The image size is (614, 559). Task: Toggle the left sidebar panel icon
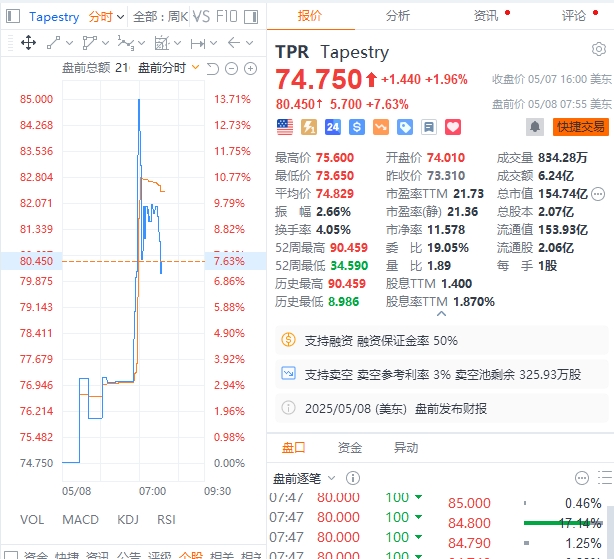(x=13, y=16)
